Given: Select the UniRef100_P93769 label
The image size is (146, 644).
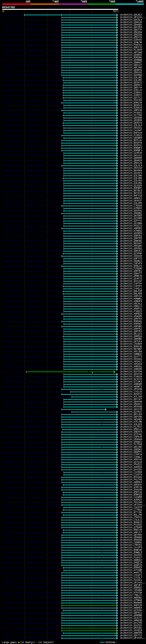Looking at the screenshot, I should pyautogui.click(x=131, y=100).
